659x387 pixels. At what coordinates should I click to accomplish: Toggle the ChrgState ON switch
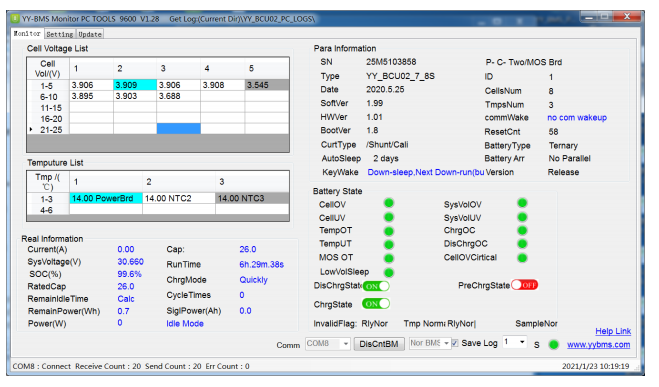(x=376, y=303)
